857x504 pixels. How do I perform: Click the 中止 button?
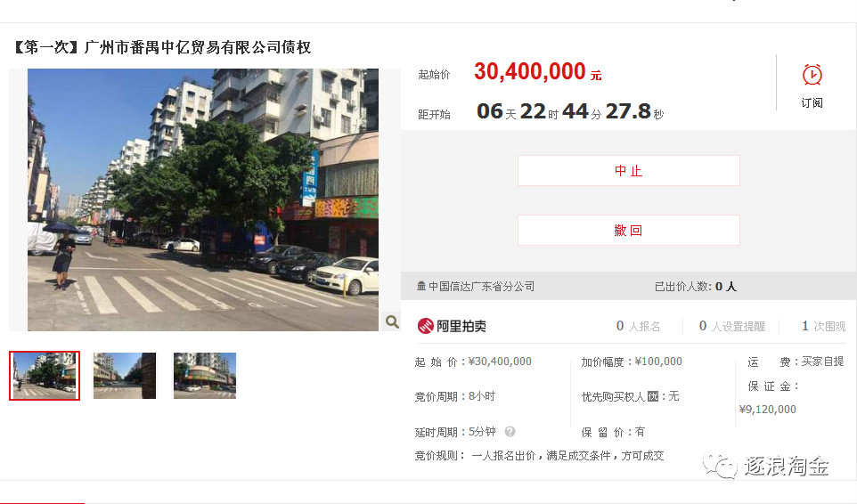pos(629,170)
